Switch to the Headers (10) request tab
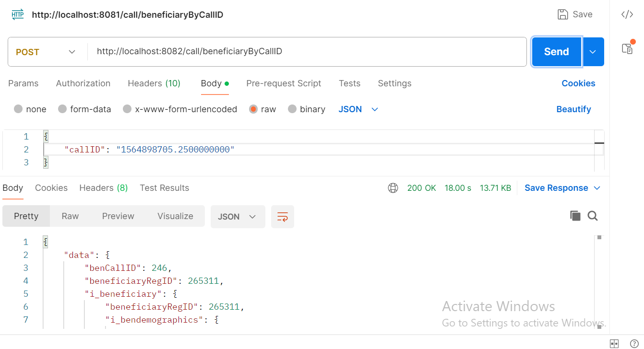Image resolution: width=644 pixels, height=349 pixels. (x=154, y=83)
